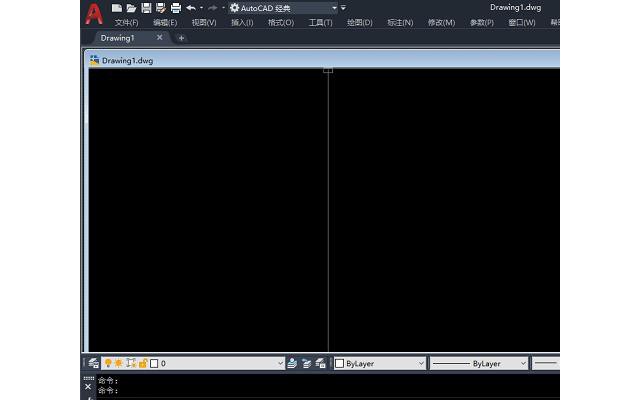Add a new drawing tab with plus
This screenshot has width=640, height=400.
(181, 38)
